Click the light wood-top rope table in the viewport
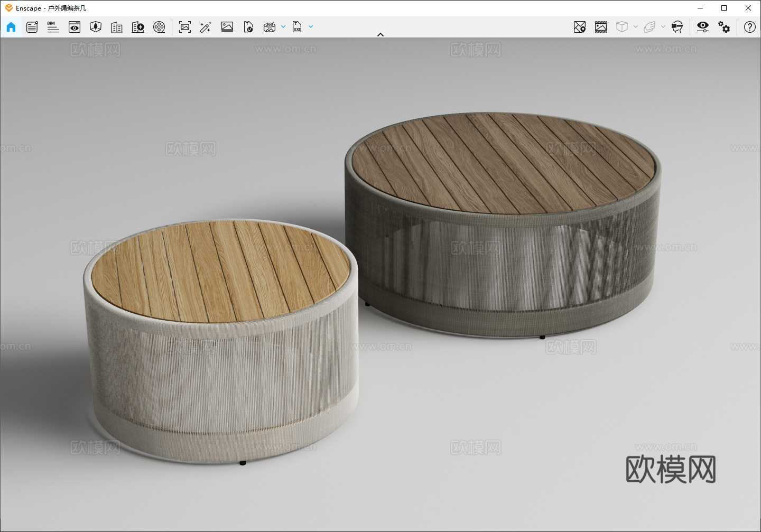This screenshot has width=761, height=532. [x=221, y=341]
